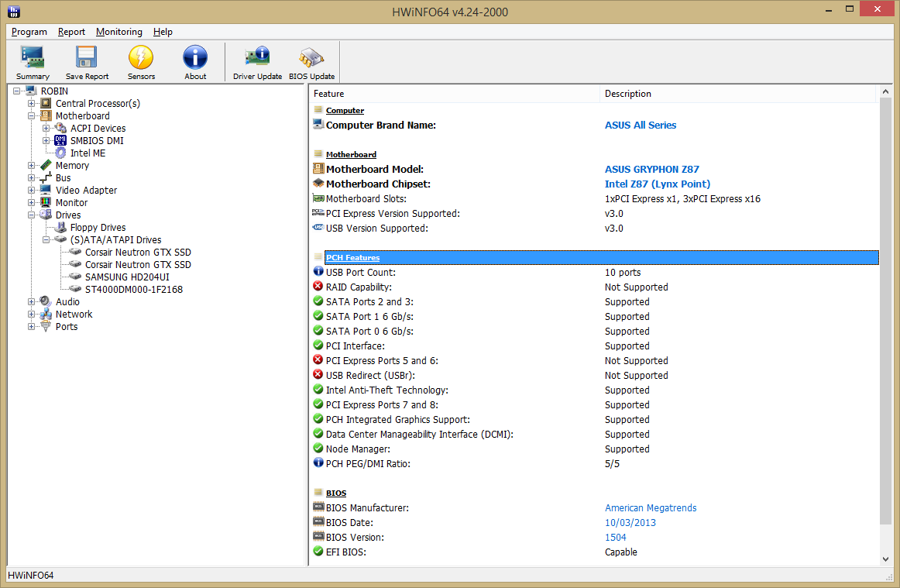Select Memory in the tree
Screen dimensions: 900x588
72,165
